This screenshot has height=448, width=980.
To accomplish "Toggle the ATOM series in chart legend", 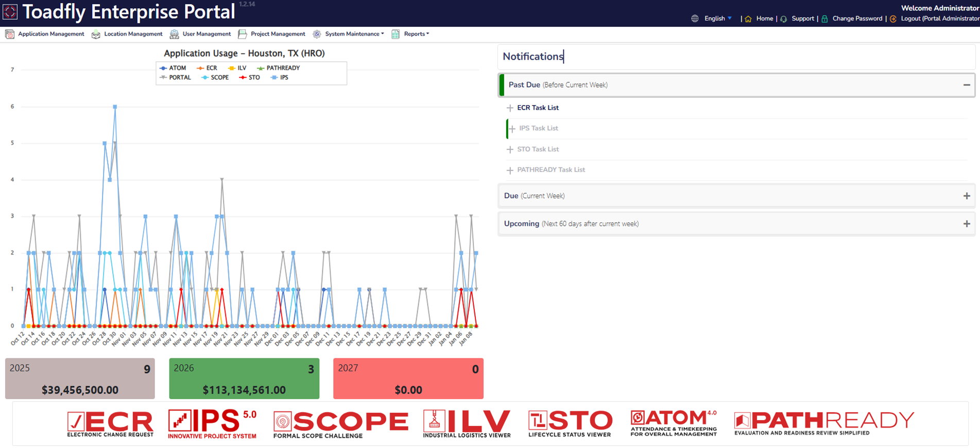I will tap(173, 68).
